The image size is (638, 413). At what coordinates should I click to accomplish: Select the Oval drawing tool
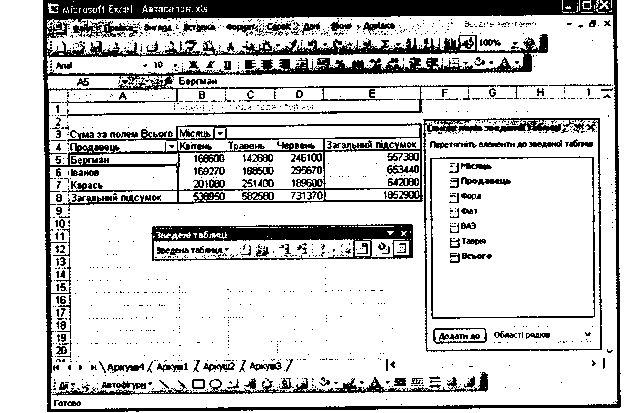click(x=216, y=384)
